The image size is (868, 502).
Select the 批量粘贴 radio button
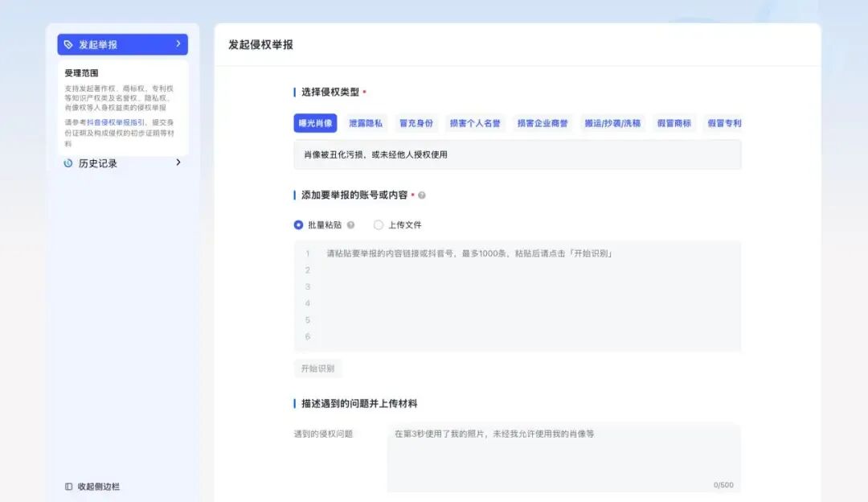tap(298, 225)
